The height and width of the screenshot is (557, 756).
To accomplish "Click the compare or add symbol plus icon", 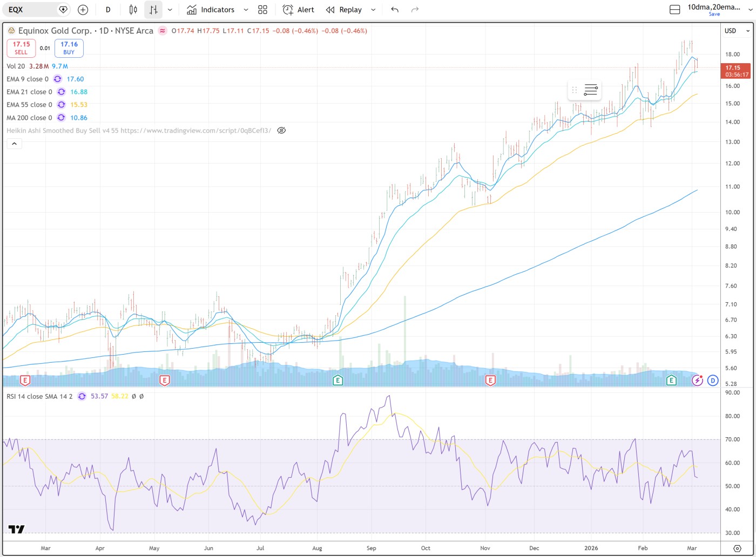I will [83, 10].
